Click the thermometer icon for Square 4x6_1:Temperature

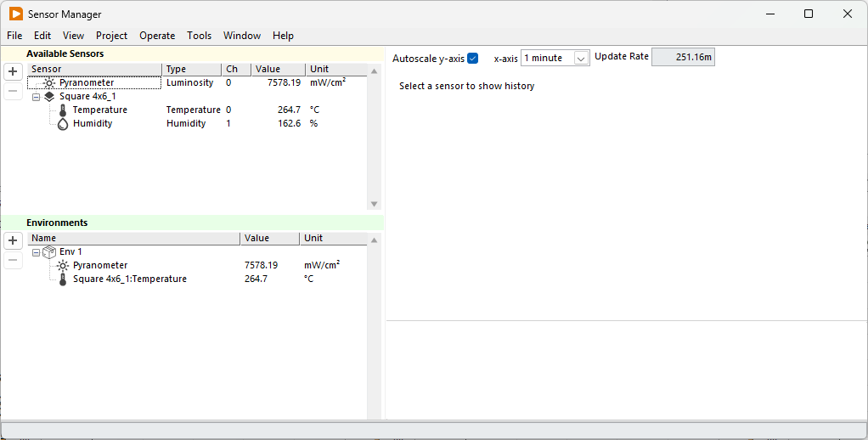click(63, 279)
